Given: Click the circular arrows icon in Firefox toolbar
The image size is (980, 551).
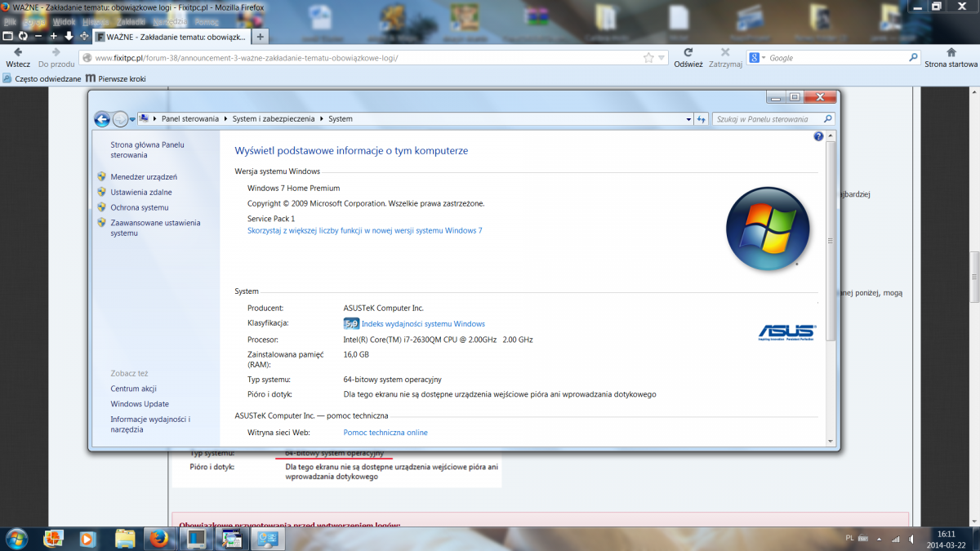Looking at the screenshot, I should point(23,37).
